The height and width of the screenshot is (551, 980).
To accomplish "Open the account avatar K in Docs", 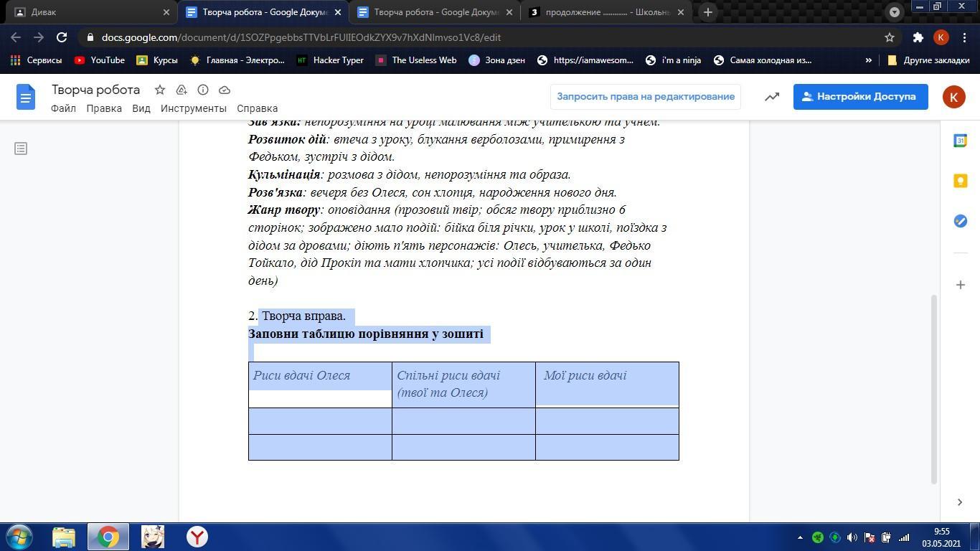I will pos(953,96).
